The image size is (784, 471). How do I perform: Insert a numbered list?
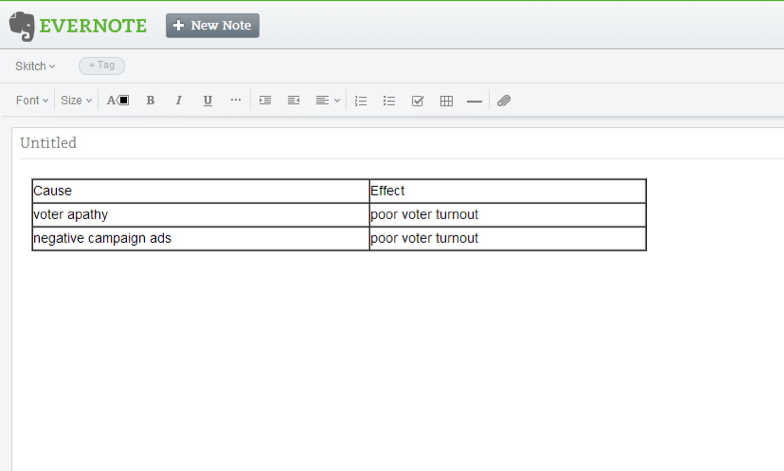tap(361, 100)
